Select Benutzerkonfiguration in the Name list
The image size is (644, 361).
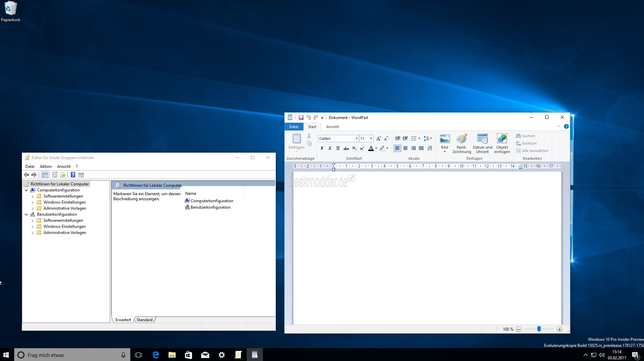208,207
